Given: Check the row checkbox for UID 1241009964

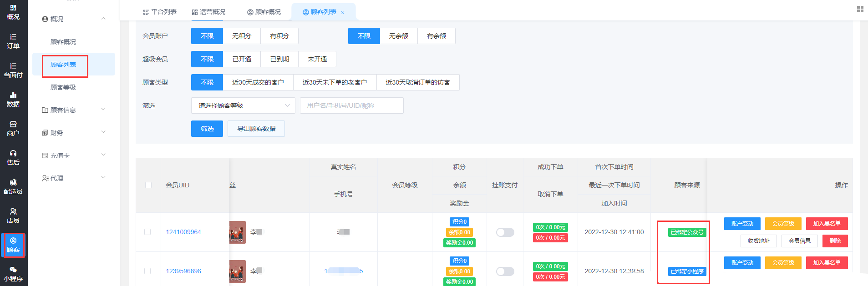Looking at the screenshot, I should [147, 232].
